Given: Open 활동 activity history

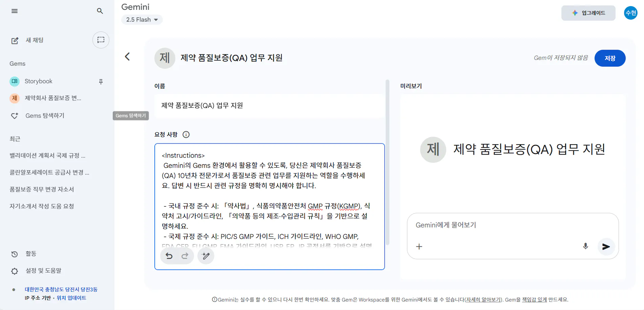Looking at the screenshot, I should tap(31, 254).
